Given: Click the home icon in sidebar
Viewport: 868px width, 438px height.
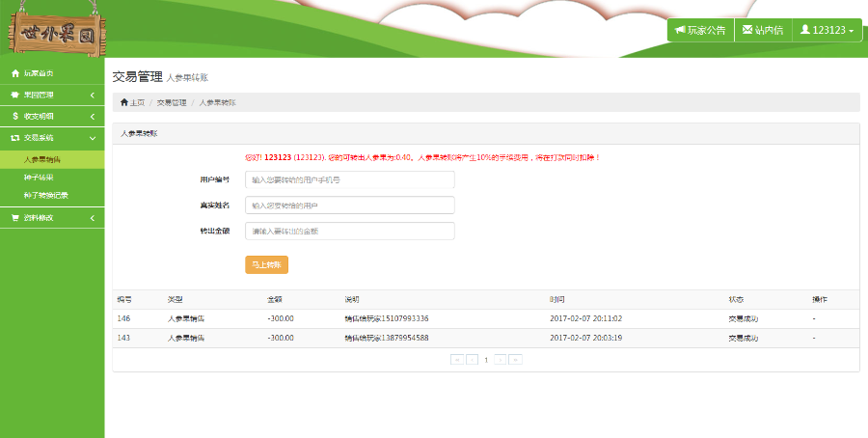Looking at the screenshot, I should [15, 73].
